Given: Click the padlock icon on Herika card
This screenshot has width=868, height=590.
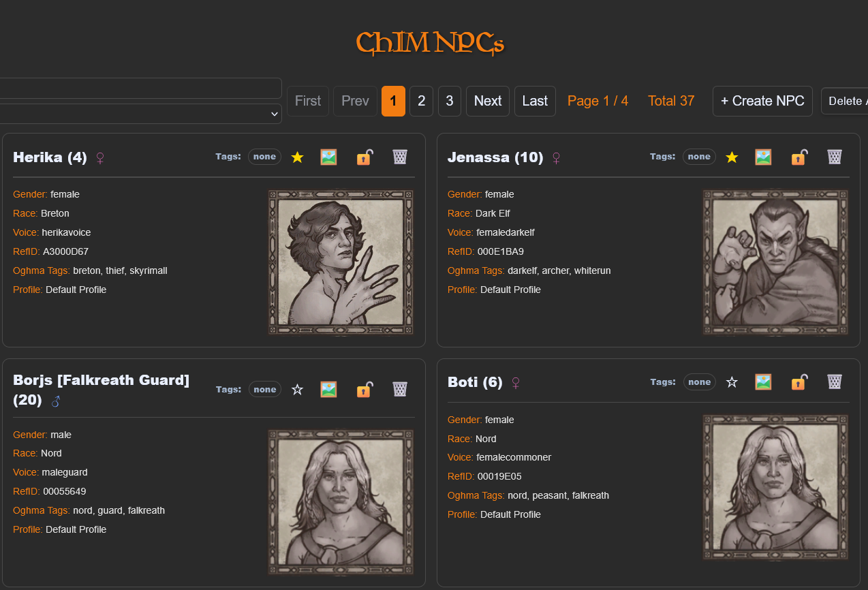Looking at the screenshot, I should click(365, 157).
